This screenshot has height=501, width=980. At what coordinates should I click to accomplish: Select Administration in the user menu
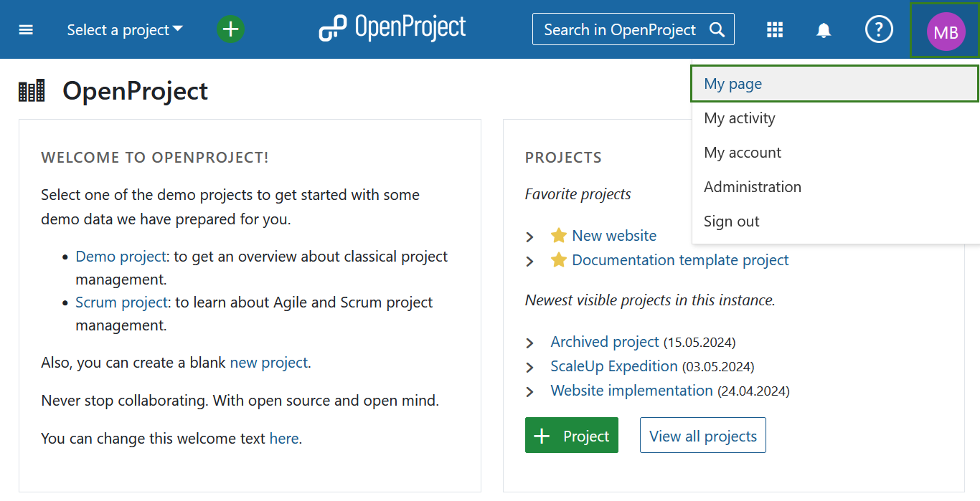[752, 187]
